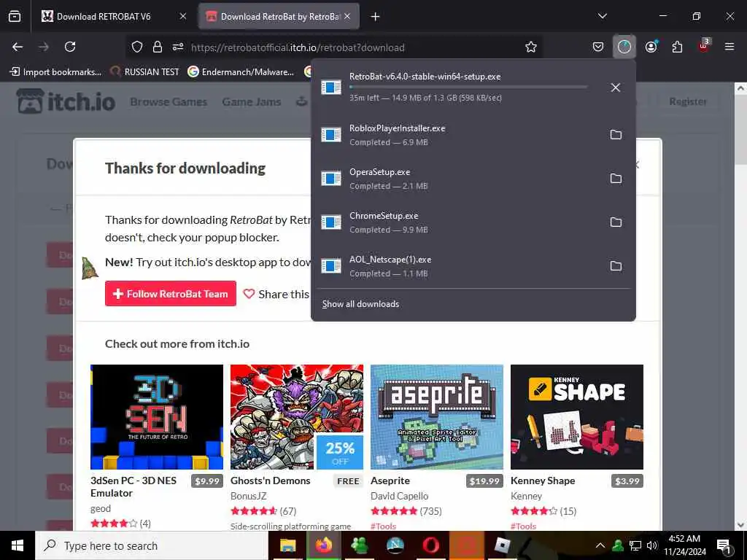The height and width of the screenshot is (560, 747).
Task: Open Kenney Shape thumbnail image
Action: (x=577, y=417)
